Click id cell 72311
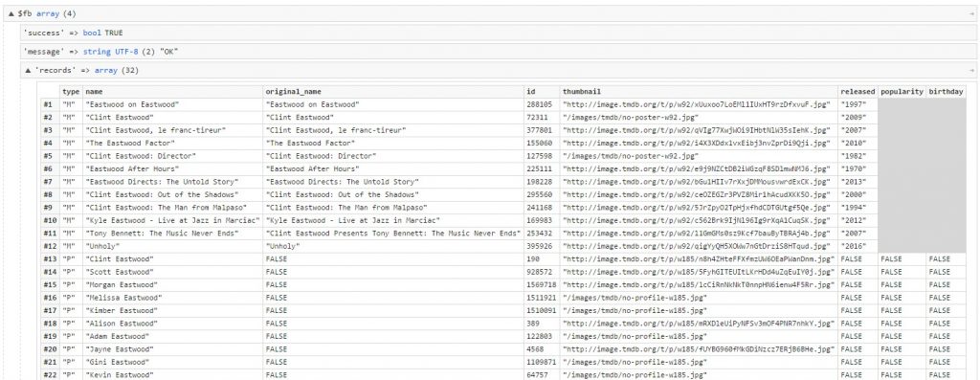This screenshot has width=980, height=380. pos(542,117)
